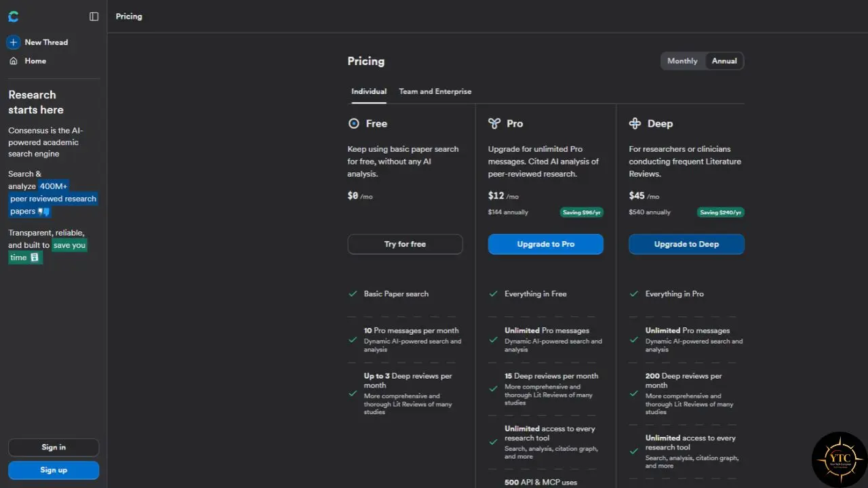The image size is (868, 488).
Task: Click the Try for free button
Action: coord(406,244)
